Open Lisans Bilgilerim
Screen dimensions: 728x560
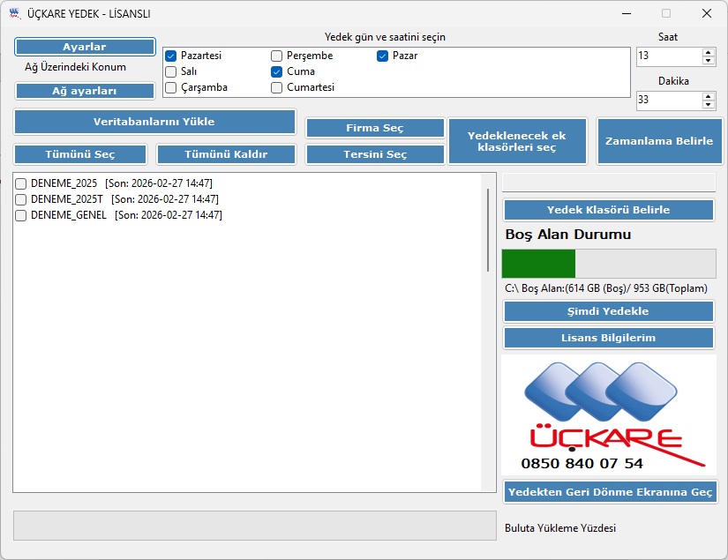pos(608,338)
